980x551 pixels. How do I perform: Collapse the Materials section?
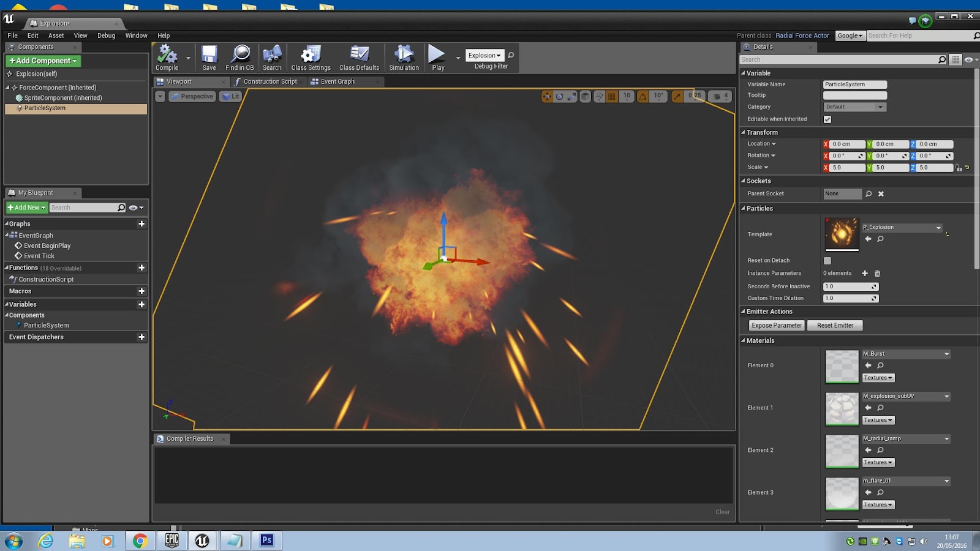760,340
